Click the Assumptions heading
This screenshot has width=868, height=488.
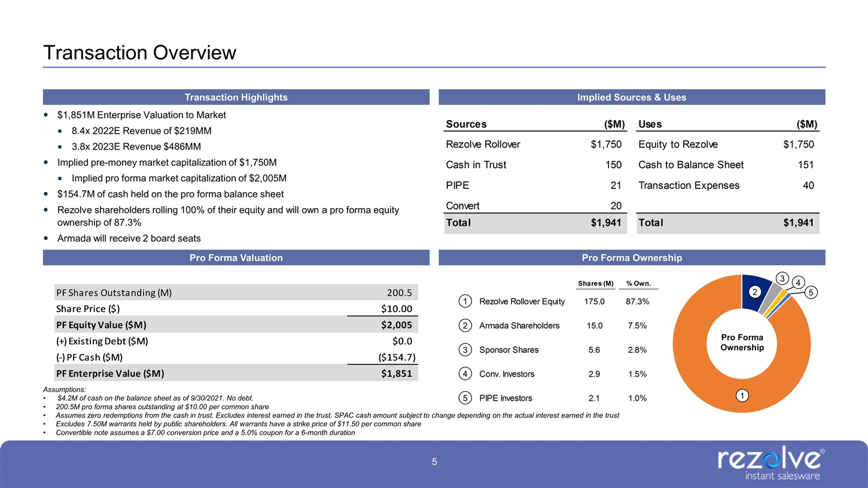click(65, 389)
